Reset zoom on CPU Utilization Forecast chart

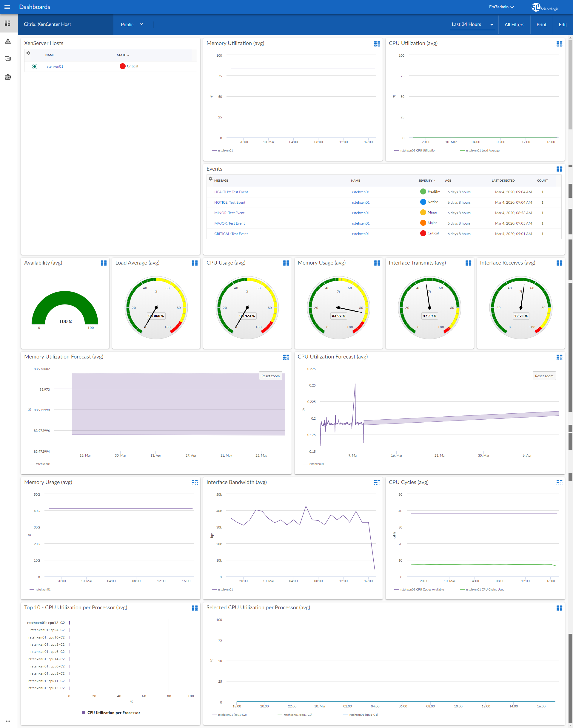[x=544, y=376]
